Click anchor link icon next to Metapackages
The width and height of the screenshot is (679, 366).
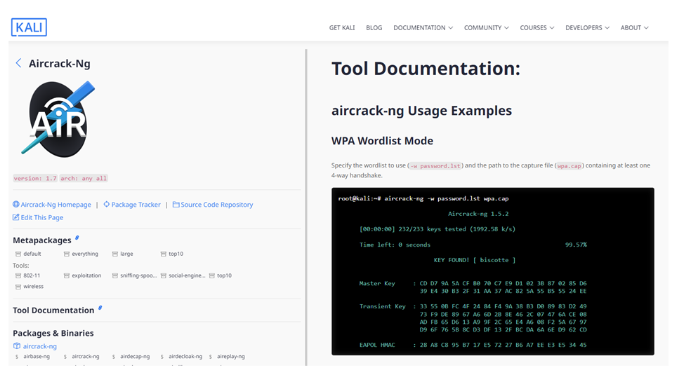coord(77,238)
